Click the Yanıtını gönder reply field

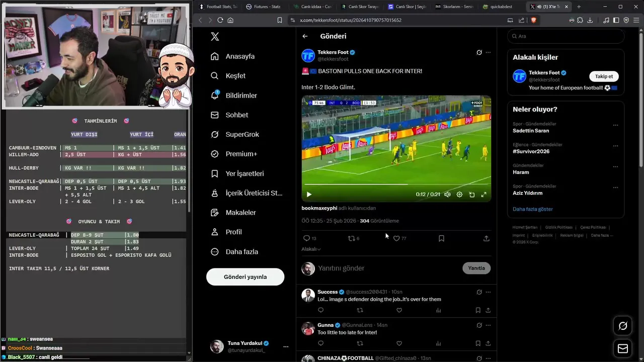tap(387, 268)
